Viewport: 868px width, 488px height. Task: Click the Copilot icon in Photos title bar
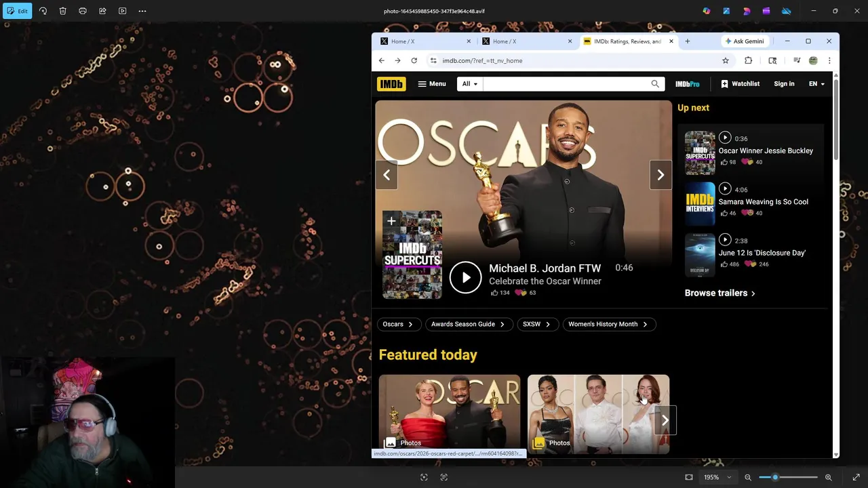coord(707,11)
